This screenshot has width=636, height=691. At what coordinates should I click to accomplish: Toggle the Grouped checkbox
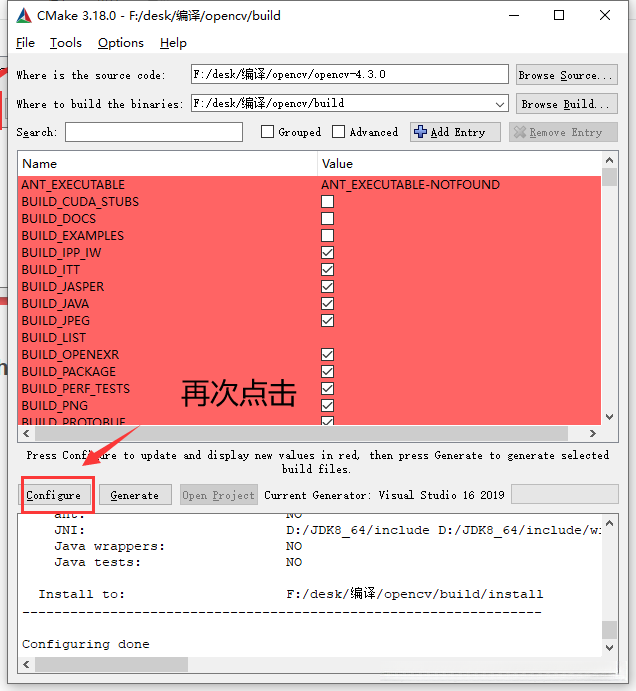267,132
